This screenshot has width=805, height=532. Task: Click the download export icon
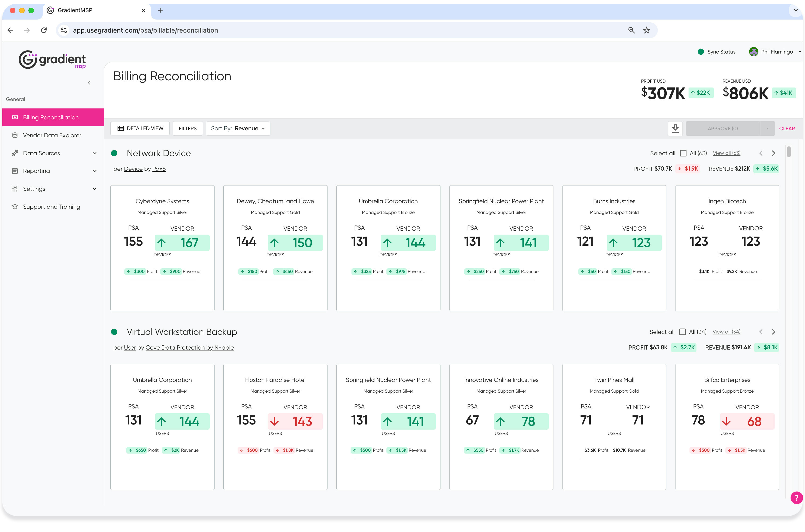pos(675,129)
